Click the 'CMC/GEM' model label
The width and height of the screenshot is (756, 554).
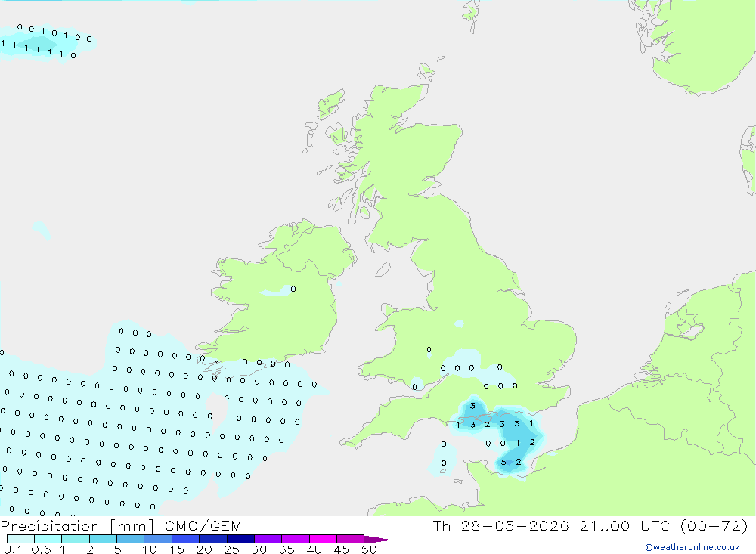[x=203, y=526]
